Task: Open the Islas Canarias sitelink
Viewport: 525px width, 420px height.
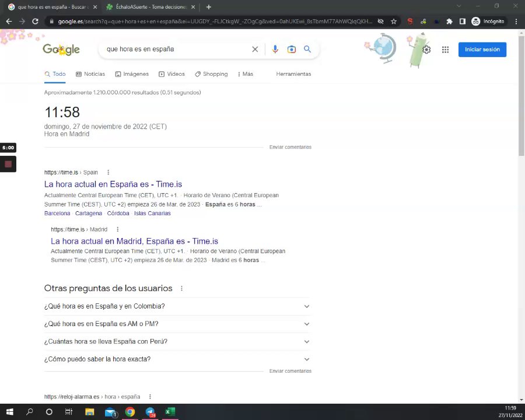Action: tap(152, 213)
